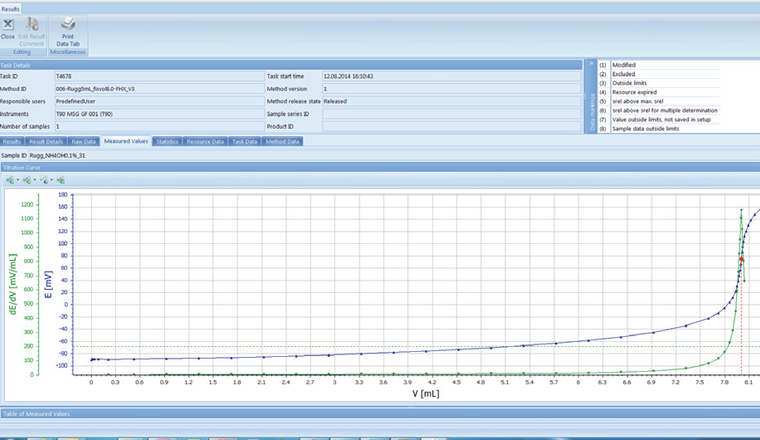Screen dimensions: 760x440
Task: Click second green chart tool icon
Action: (26, 181)
